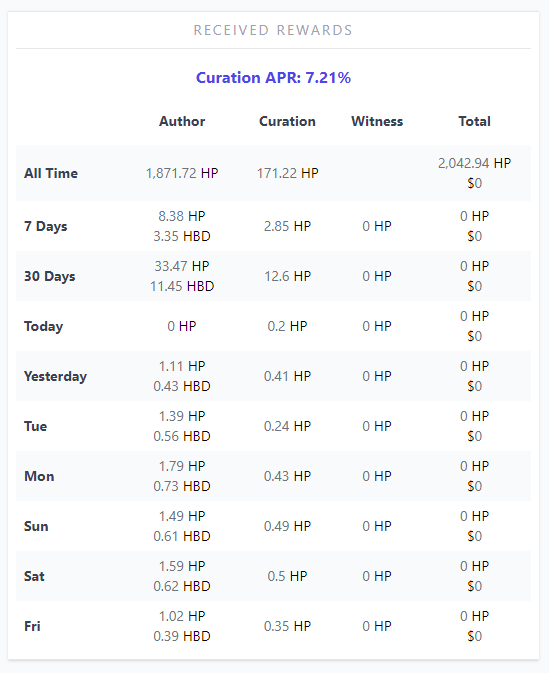Screen dimensions: 549x673
Task: Click the Mon row label
Action: click(x=39, y=476)
